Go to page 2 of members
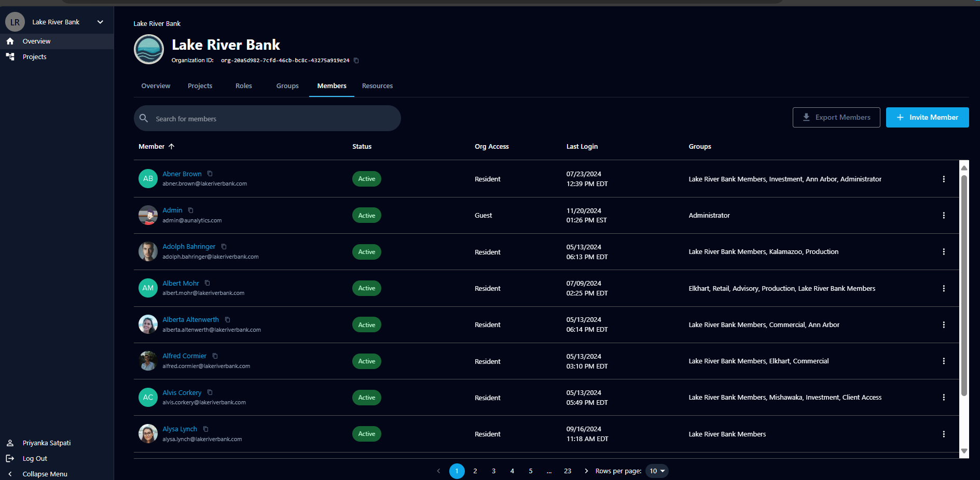This screenshot has width=980, height=480. tap(475, 471)
